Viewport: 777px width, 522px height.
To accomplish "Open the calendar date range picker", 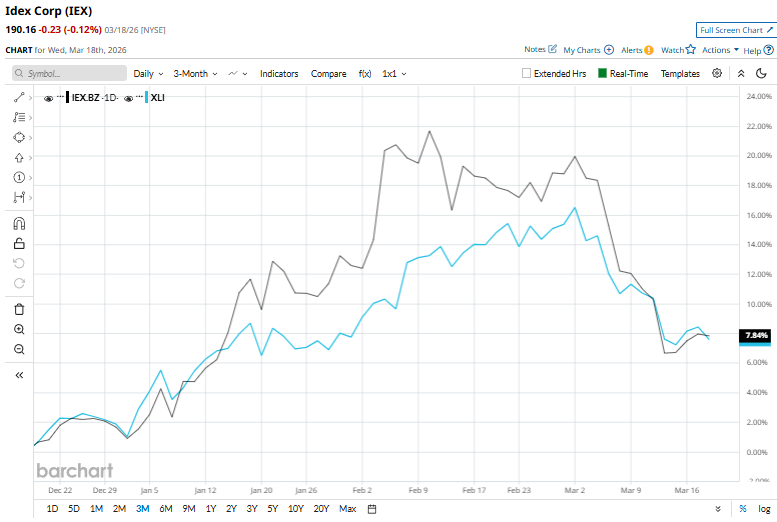I will tap(372, 509).
